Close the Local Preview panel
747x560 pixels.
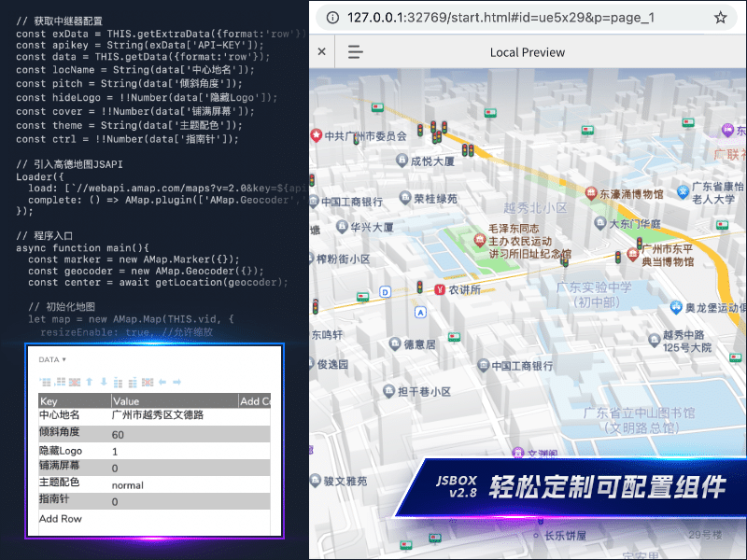click(322, 51)
